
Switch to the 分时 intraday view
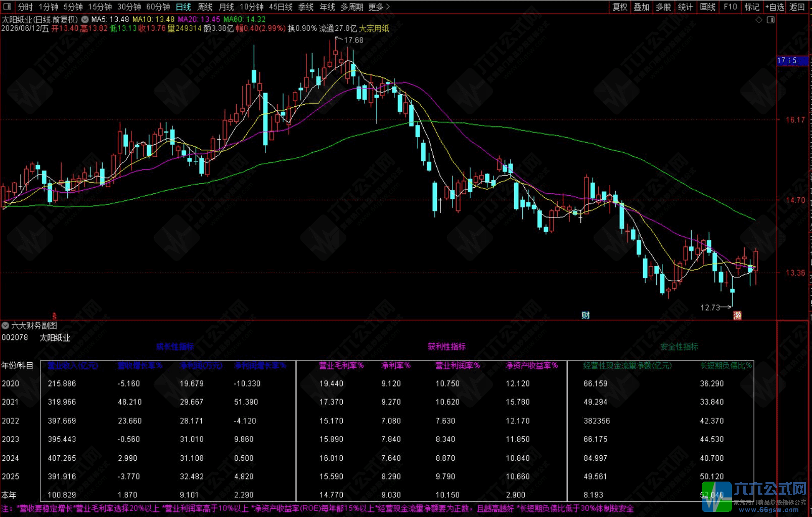coord(25,7)
